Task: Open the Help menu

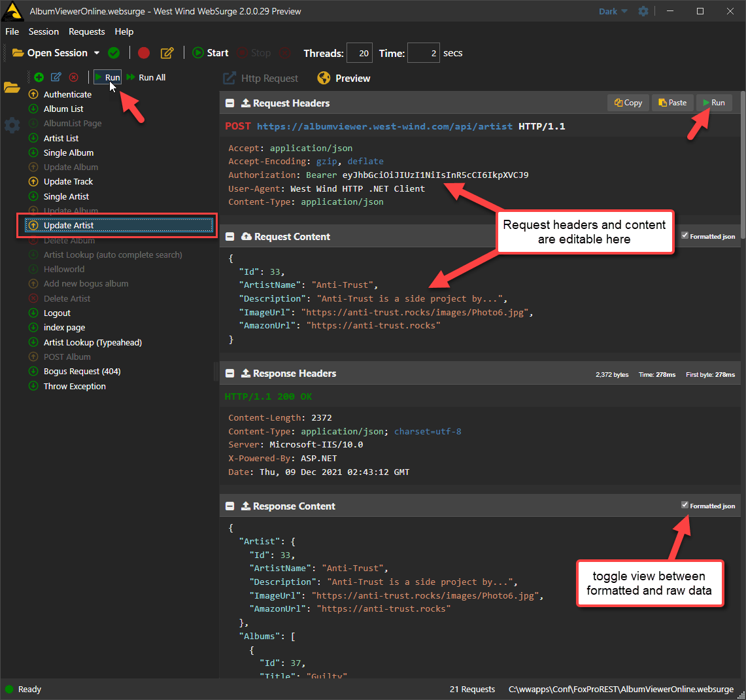Action: coord(124,31)
